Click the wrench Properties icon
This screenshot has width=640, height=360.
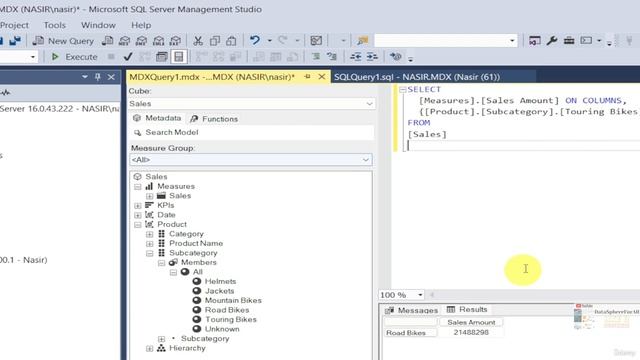pyautogui.click(x=552, y=40)
